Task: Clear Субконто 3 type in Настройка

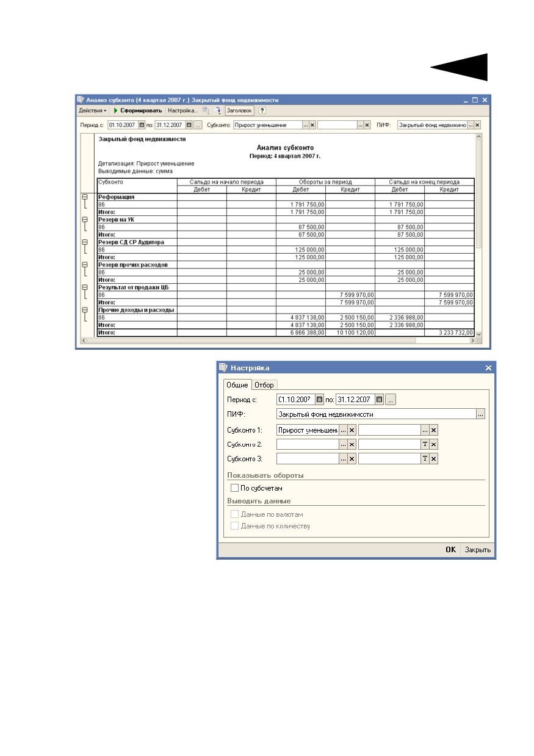Action: click(x=352, y=459)
